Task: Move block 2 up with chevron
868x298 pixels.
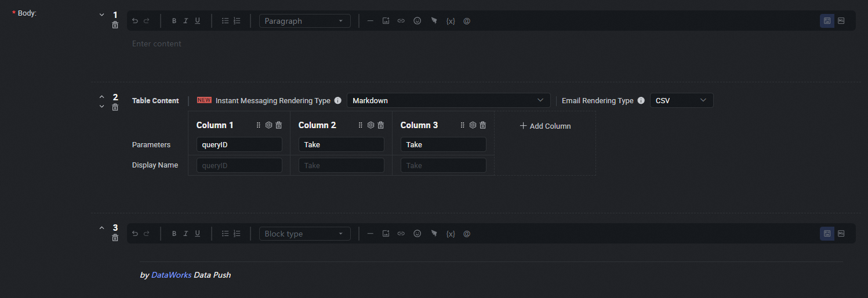Action: [x=102, y=96]
